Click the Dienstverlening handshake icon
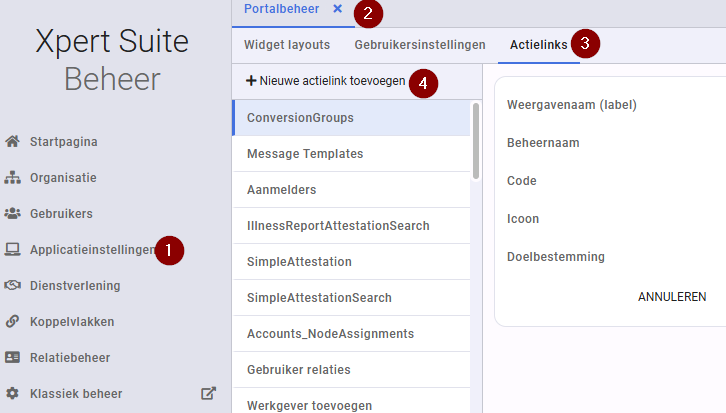Viewport: 726px width, 413px height. (x=13, y=285)
